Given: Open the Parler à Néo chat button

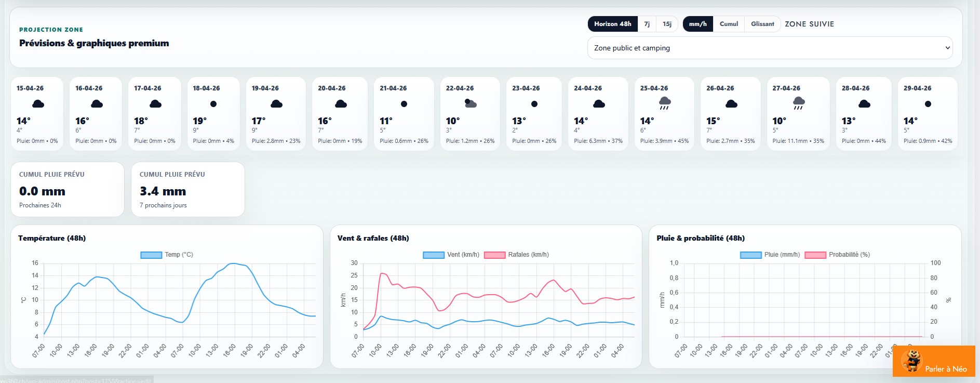Looking at the screenshot, I should [945, 368].
